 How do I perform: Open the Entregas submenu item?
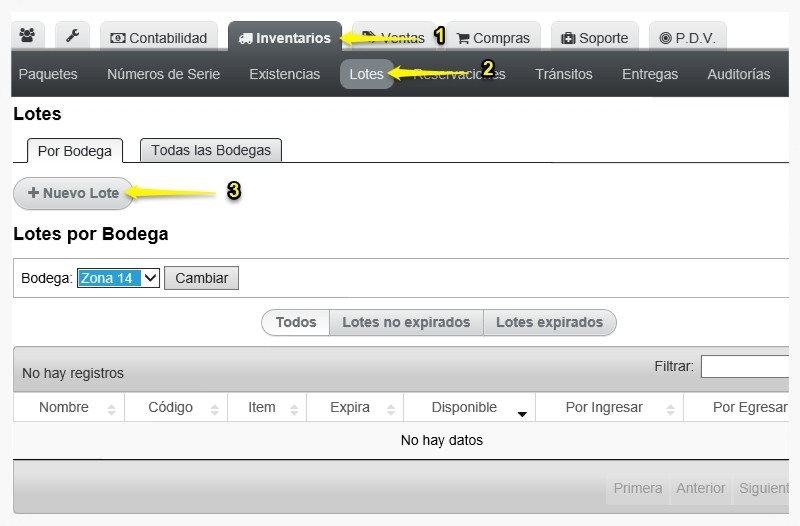pos(649,74)
